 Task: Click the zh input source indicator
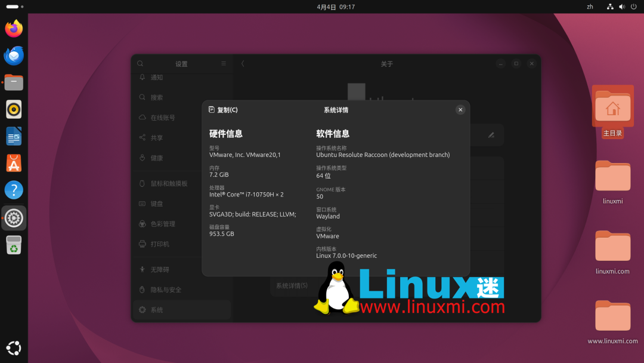point(590,7)
